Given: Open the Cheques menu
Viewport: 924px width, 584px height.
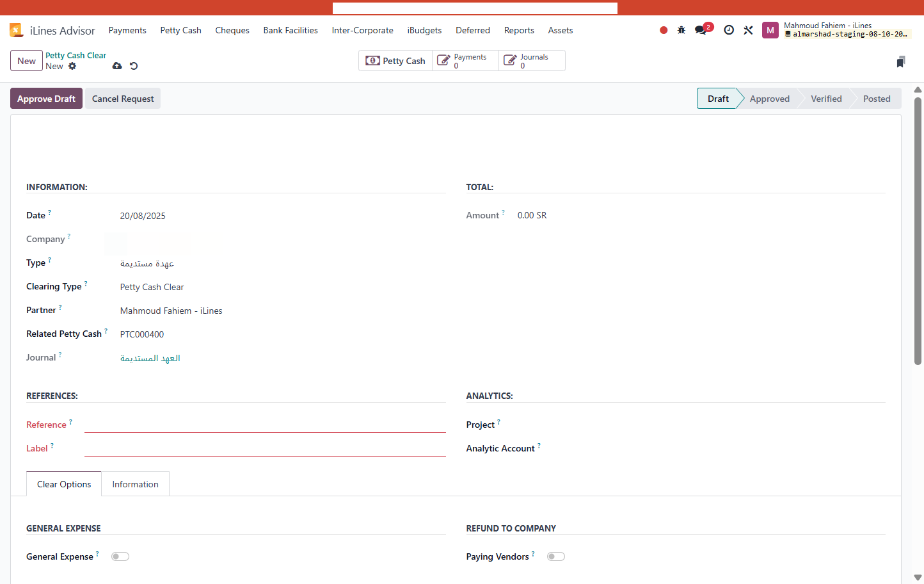Looking at the screenshot, I should [x=232, y=30].
